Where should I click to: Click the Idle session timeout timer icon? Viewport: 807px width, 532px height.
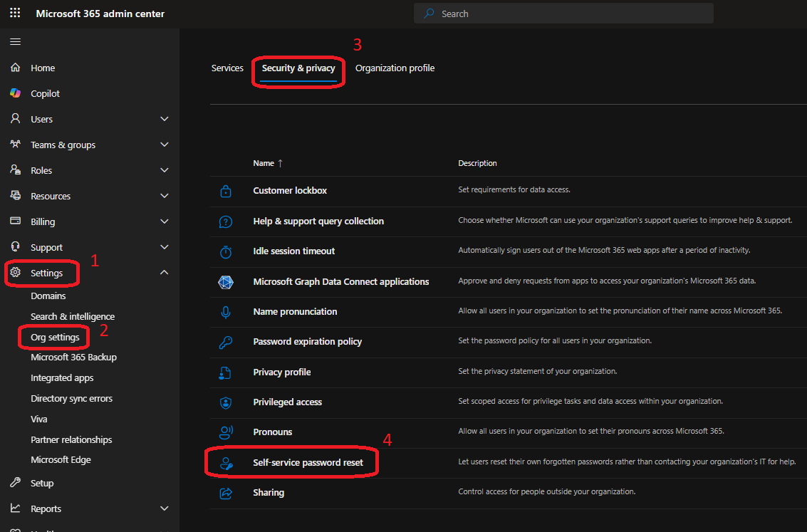coord(225,251)
